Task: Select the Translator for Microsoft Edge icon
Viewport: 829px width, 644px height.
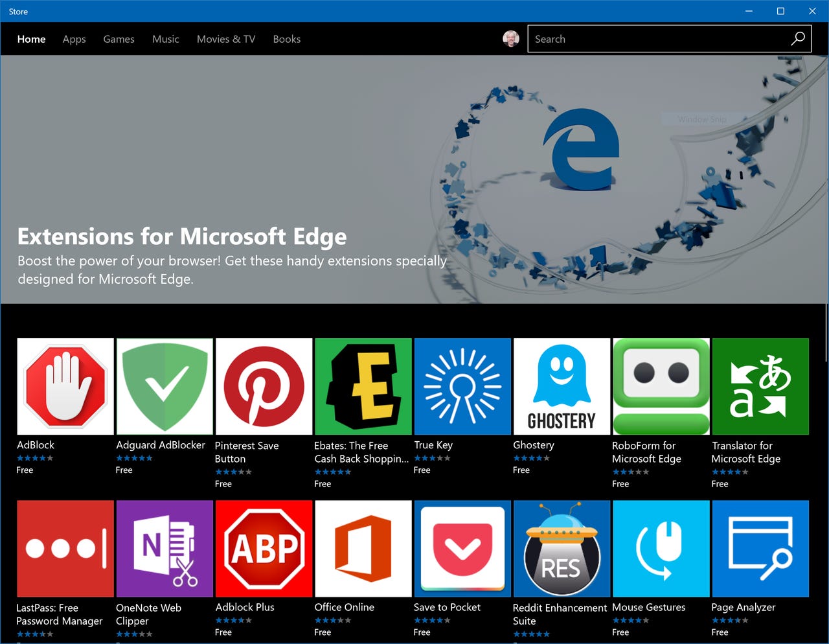Action: (x=760, y=385)
